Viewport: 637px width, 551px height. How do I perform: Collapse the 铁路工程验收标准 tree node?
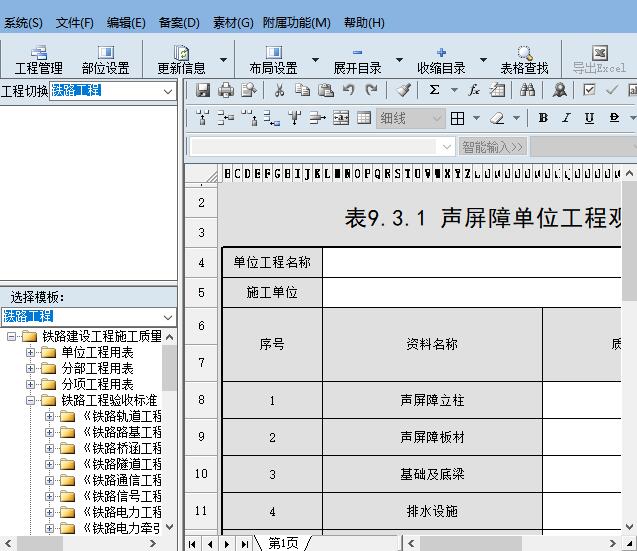click(x=31, y=400)
